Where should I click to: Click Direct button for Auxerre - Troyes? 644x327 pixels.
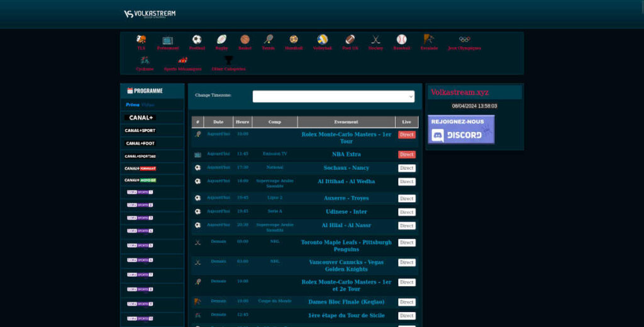click(407, 199)
